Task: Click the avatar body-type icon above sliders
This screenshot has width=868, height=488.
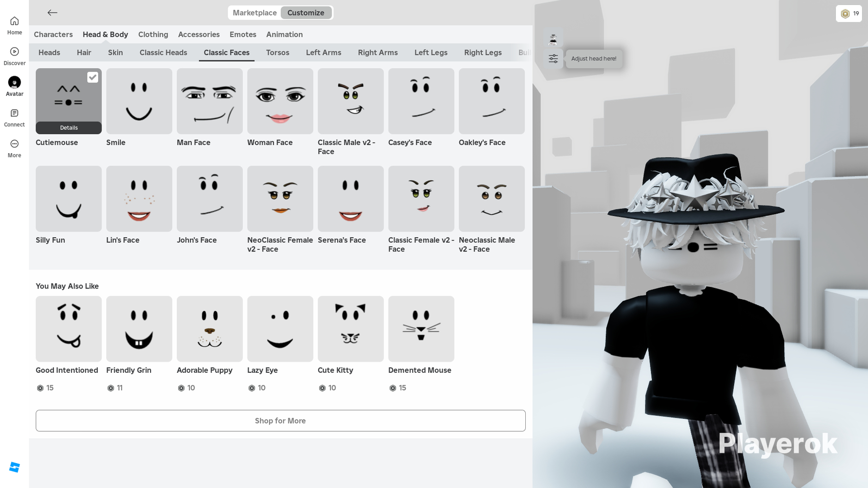Action: [x=553, y=39]
